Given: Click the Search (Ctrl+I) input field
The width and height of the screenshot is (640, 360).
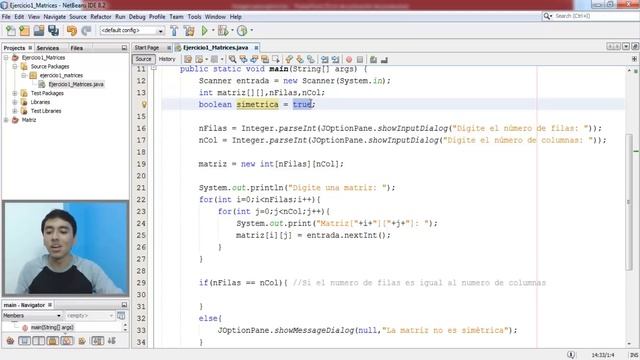Looking at the screenshot, I should [x=596, y=16].
